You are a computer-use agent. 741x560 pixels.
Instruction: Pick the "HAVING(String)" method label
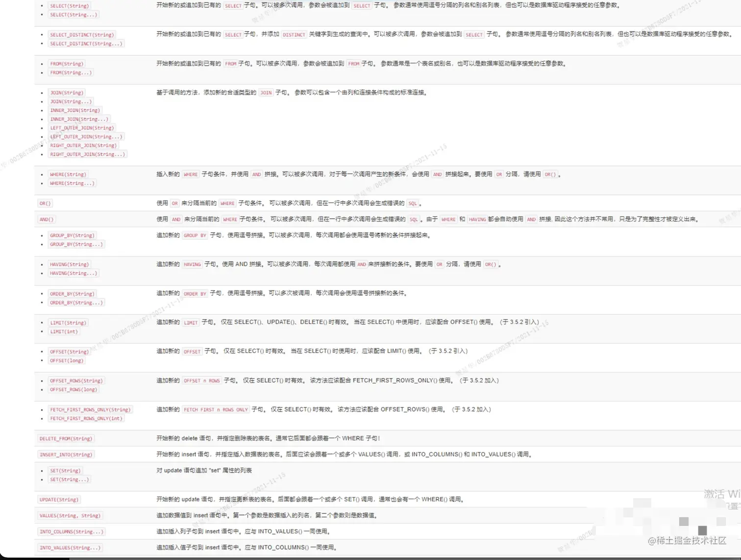coord(69,265)
